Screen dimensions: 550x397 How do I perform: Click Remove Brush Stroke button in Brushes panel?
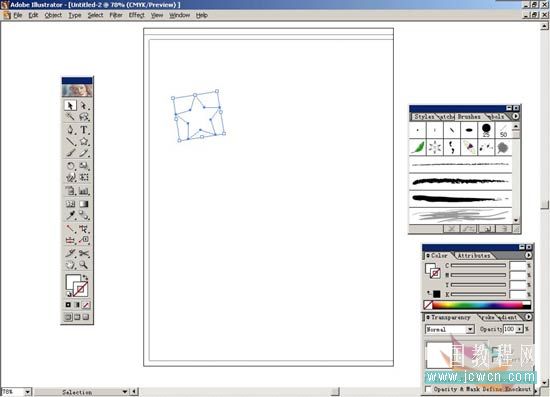[x=451, y=229]
